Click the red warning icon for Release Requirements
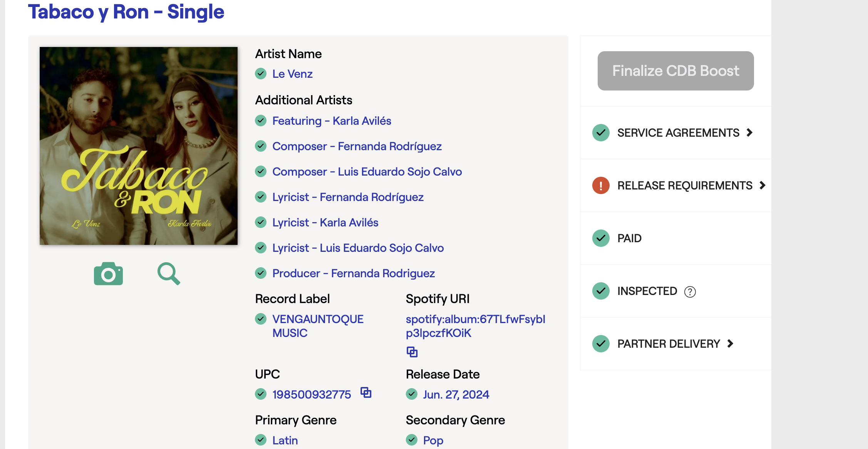 (x=601, y=185)
